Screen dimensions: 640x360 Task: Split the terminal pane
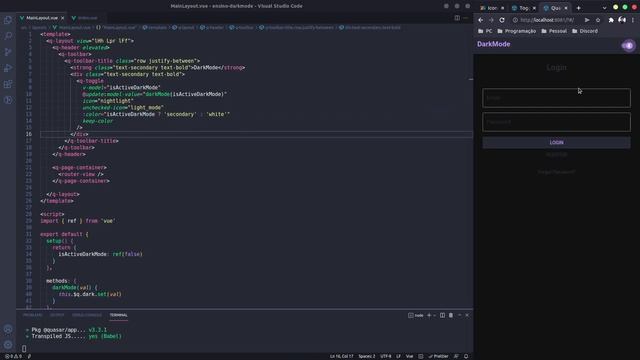(x=442, y=315)
